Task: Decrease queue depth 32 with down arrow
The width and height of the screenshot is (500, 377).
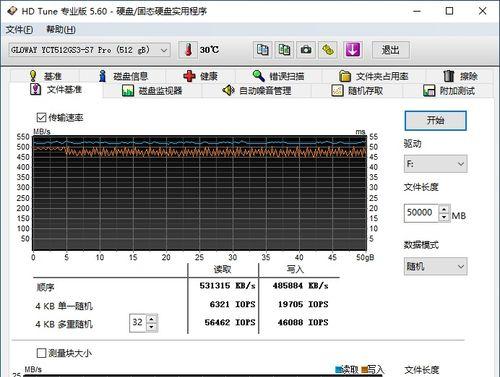Action: coord(152,327)
